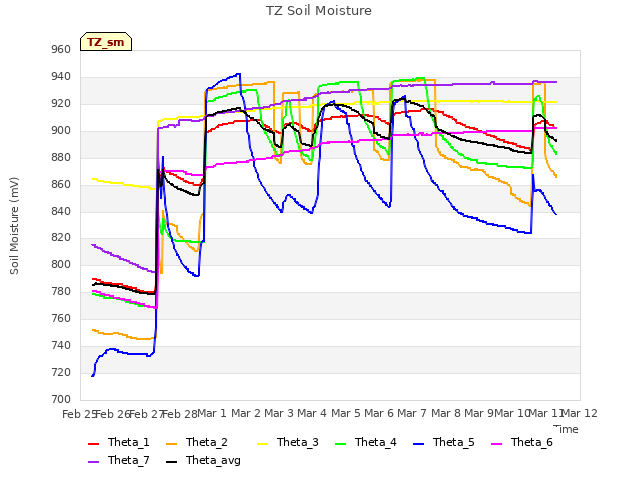Click the 960 y-axis tick label
The height and width of the screenshot is (480, 640).
tap(61, 50)
